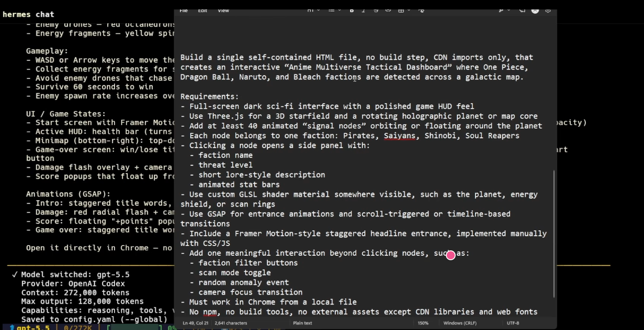The width and height of the screenshot is (644, 330).
Task: Click the 'UI / Game States:' heading in terminal
Action: 66,114
